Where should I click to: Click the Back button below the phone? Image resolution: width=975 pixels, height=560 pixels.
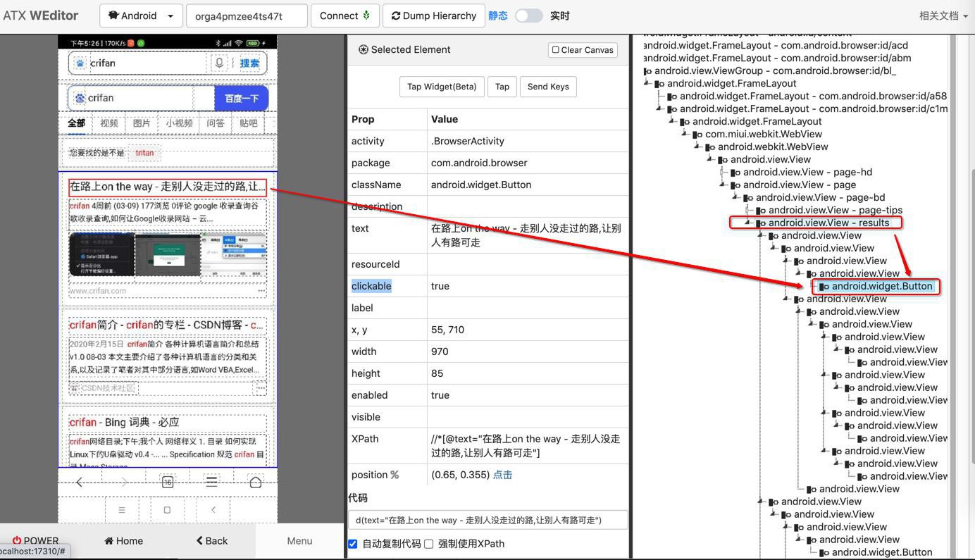point(212,541)
